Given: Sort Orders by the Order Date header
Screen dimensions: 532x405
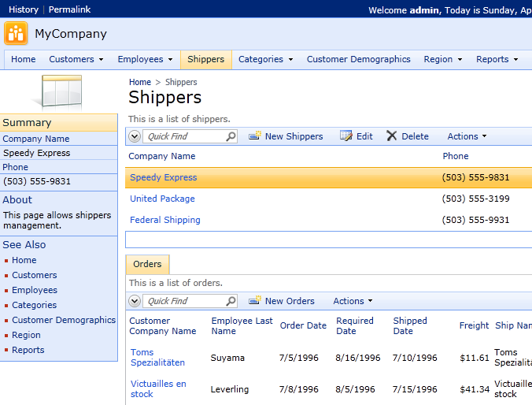Looking at the screenshot, I should coord(303,325).
